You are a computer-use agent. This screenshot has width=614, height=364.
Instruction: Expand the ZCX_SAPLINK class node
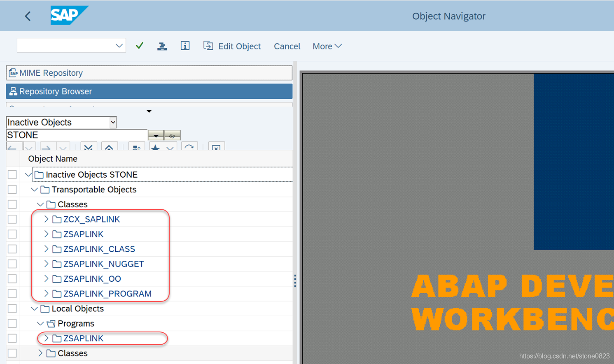click(46, 219)
